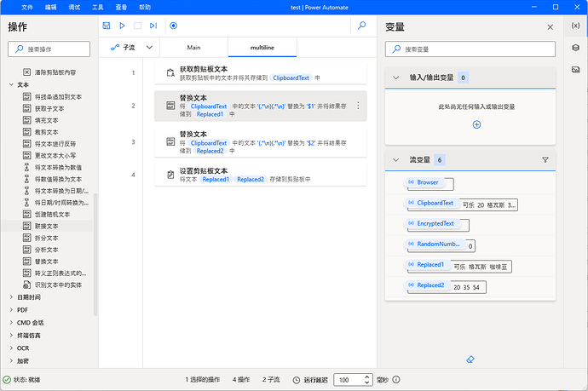Click the run delay info icon
The width and height of the screenshot is (588, 391).
click(x=396, y=380)
